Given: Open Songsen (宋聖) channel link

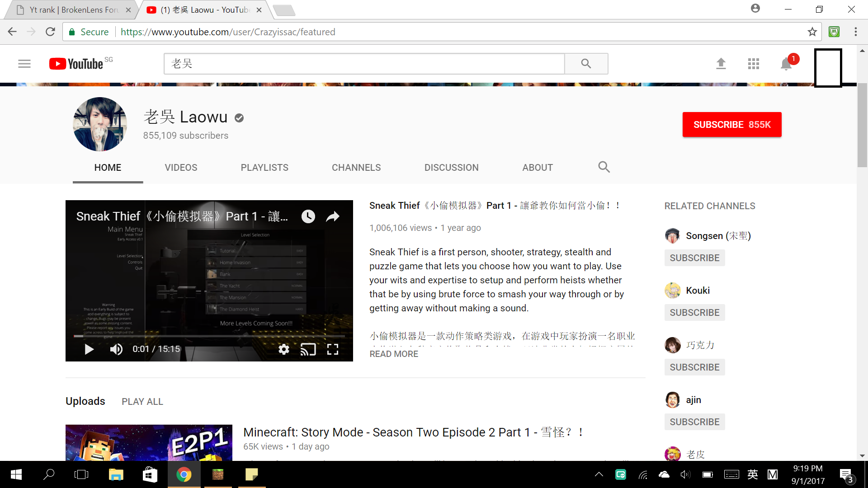Looking at the screenshot, I should click(718, 236).
